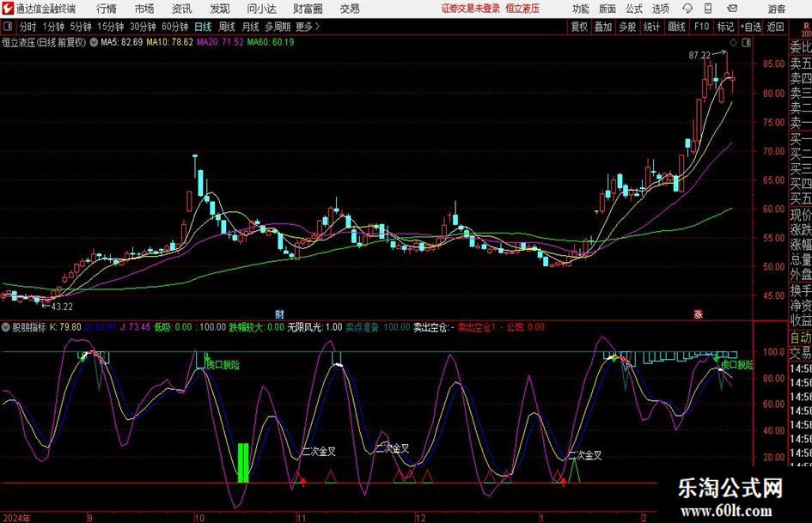Click the diamond icon above chart
This screenshot has height=523, width=812.
[x=733, y=42]
